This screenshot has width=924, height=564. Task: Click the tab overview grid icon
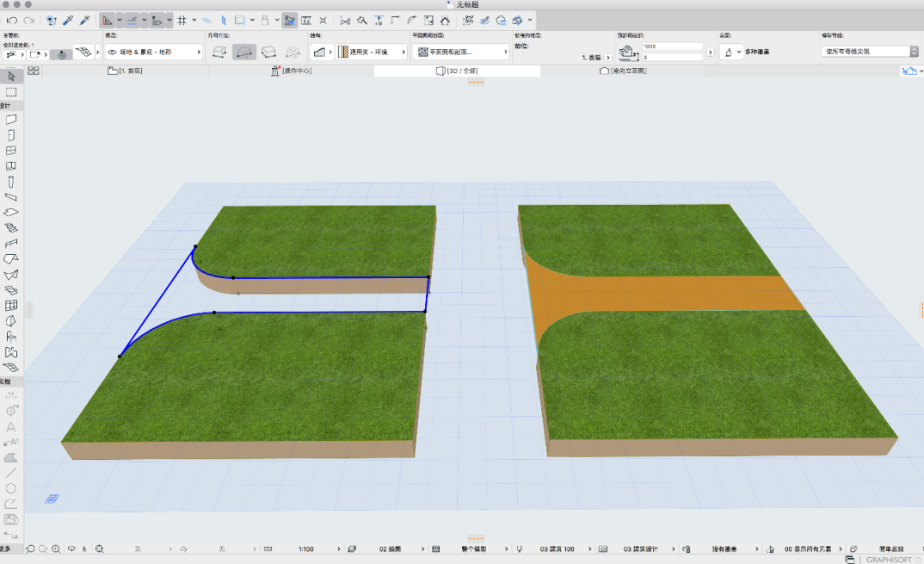(34, 71)
